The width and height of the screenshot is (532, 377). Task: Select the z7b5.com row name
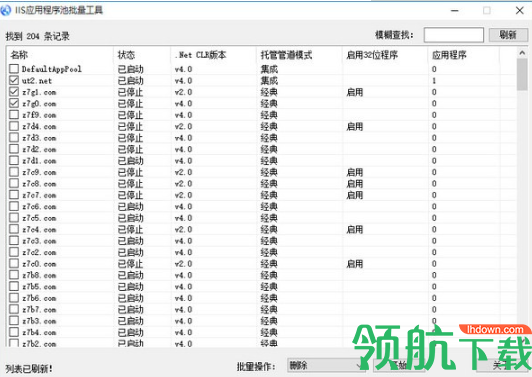[39, 286]
